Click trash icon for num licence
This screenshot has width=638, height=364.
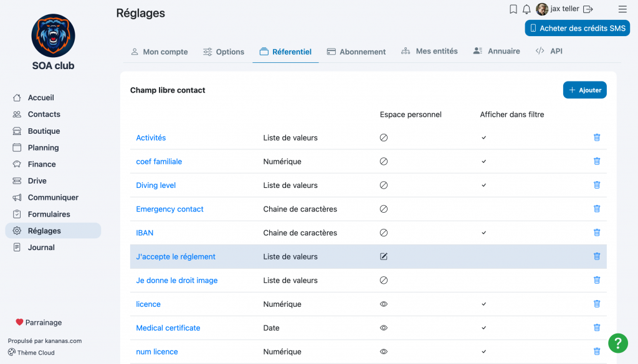coord(596,352)
